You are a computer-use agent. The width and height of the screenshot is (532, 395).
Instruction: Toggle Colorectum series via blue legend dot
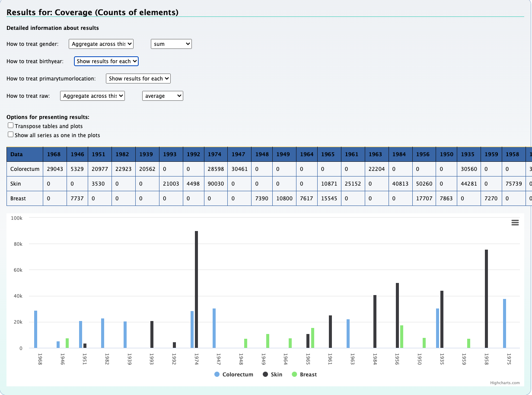click(217, 374)
